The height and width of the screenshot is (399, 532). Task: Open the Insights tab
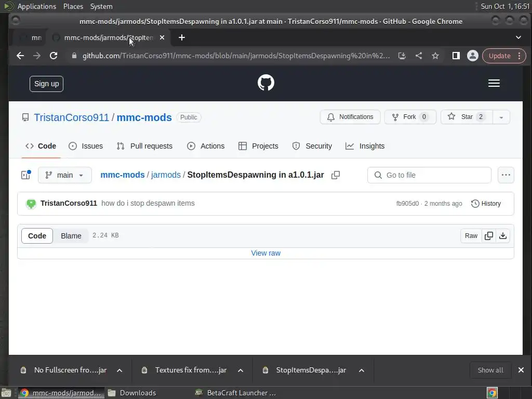[365, 146]
